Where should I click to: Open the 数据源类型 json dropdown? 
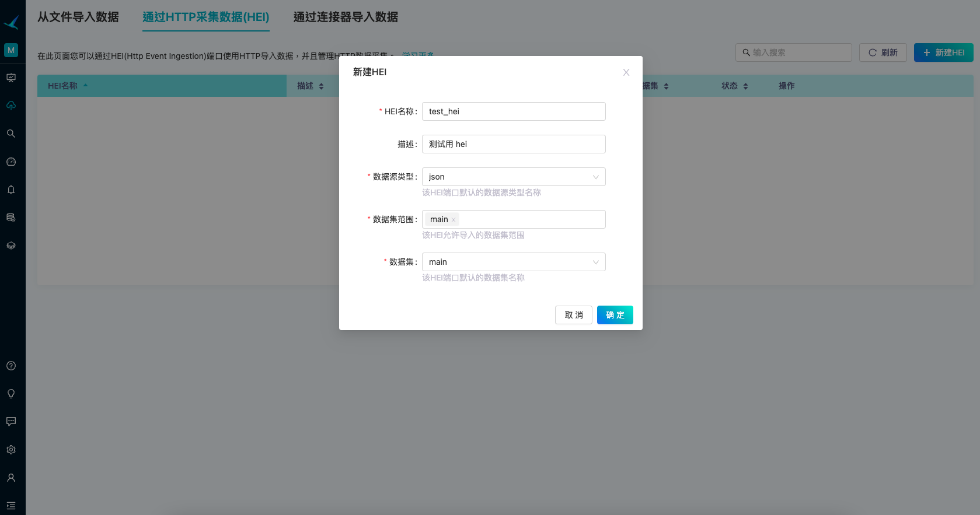[x=514, y=177]
